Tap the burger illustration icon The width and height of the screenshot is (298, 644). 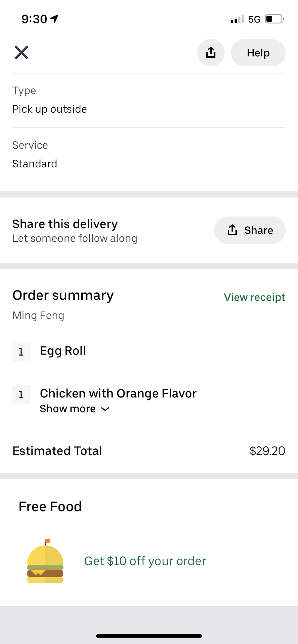(x=45, y=561)
